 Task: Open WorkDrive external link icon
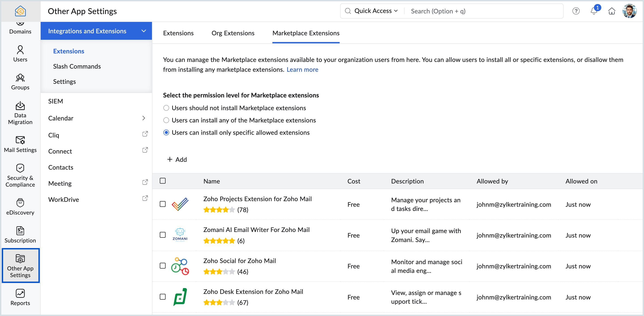click(x=145, y=198)
